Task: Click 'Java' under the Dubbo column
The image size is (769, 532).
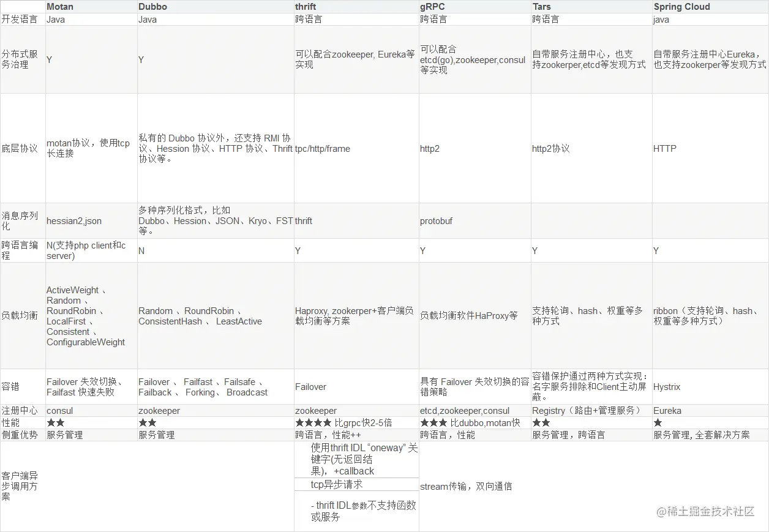Action: click(148, 19)
